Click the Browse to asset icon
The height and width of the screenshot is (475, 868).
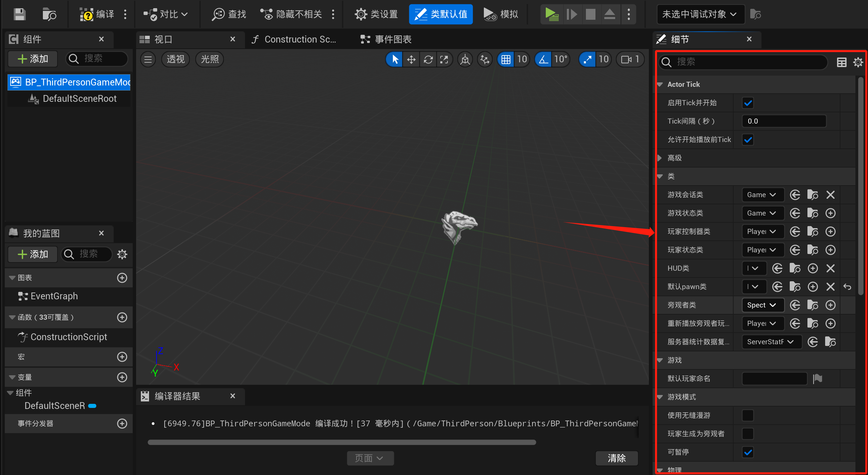[49, 14]
